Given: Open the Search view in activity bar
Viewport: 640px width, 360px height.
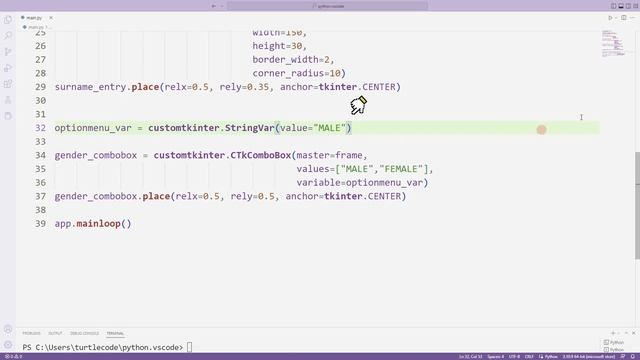Looking at the screenshot, I should point(8,36).
